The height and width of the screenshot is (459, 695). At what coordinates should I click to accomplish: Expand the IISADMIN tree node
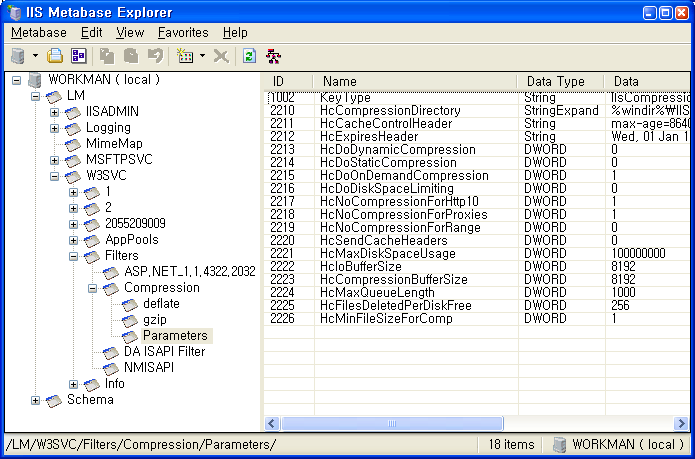(55, 112)
